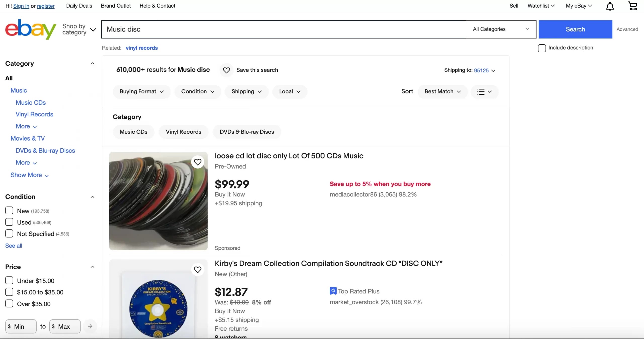Open the vinyl records related link
644x339 pixels.
coord(141,48)
